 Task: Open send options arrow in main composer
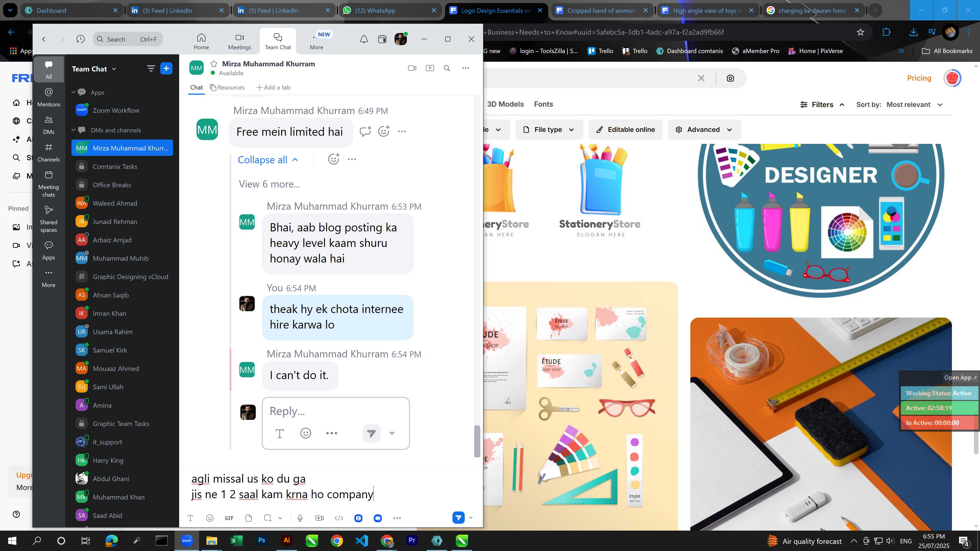471,518
